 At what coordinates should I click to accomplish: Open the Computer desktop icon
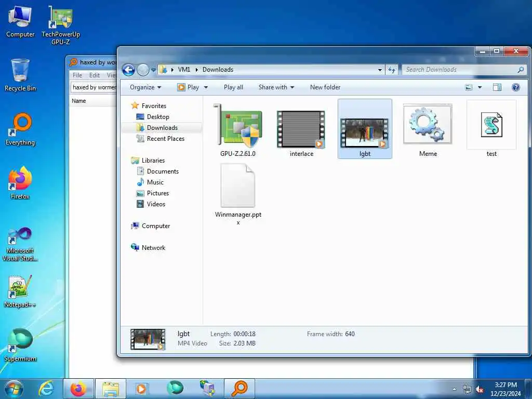pos(20,21)
